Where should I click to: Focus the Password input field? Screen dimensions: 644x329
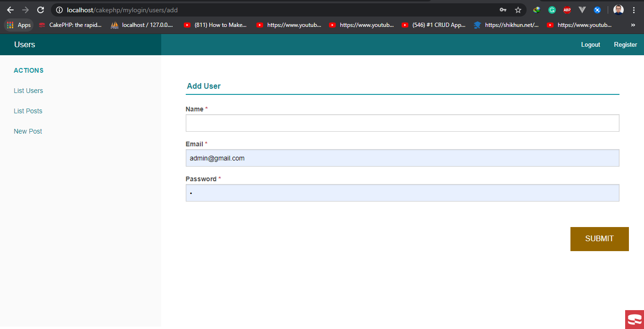click(402, 193)
